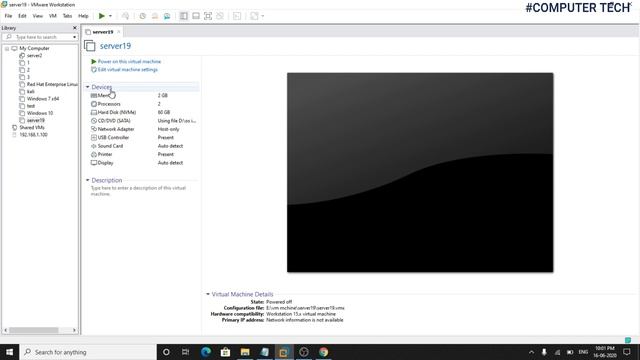
Task: Open the power options dropdown arrow
Action: coord(110,16)
